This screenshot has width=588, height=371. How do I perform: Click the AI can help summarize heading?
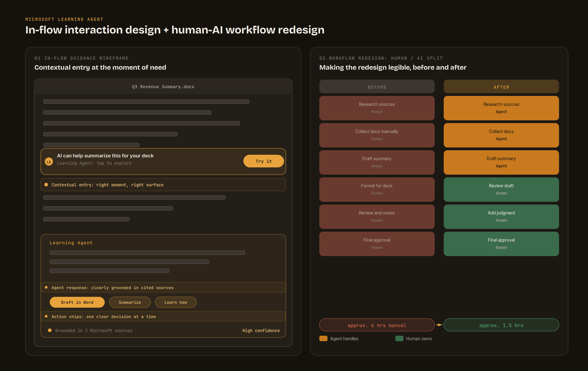(105, 156)
